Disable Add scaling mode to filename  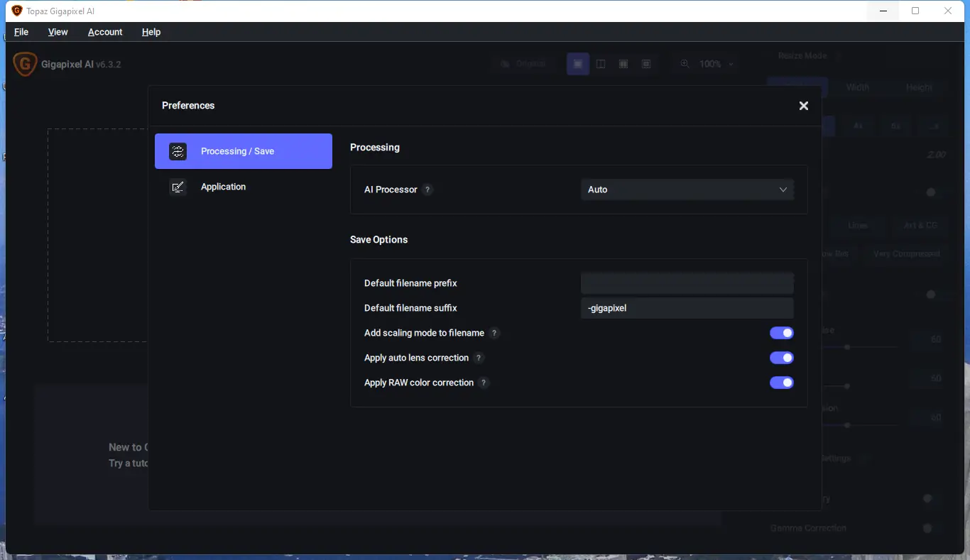[x=782, y=333]
